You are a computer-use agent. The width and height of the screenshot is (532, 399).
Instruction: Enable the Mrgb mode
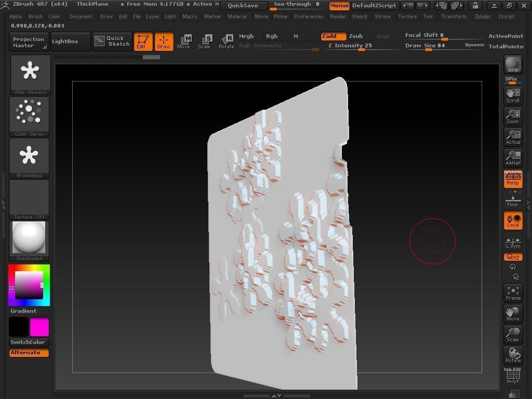(x=250, y=36)
